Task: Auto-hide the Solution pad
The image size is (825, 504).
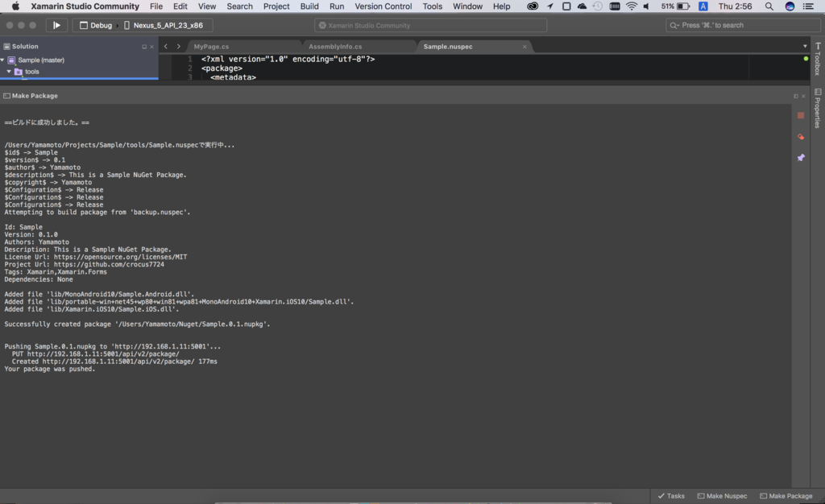Action: click(144, 47)
